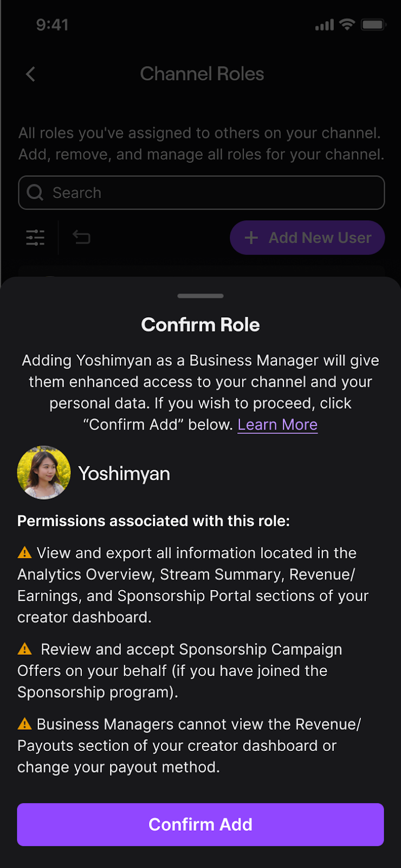
Task: Tap the back arrow icon
Action: click(x=30, y=74)
